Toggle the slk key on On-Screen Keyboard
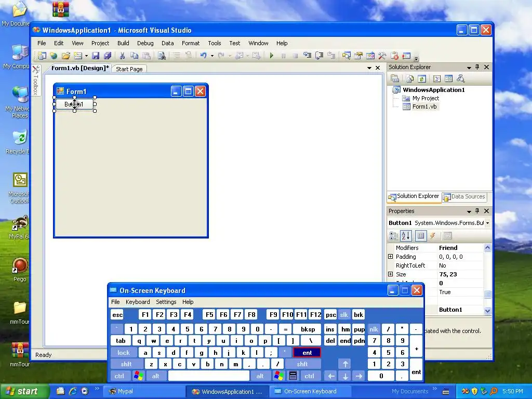 344,315
